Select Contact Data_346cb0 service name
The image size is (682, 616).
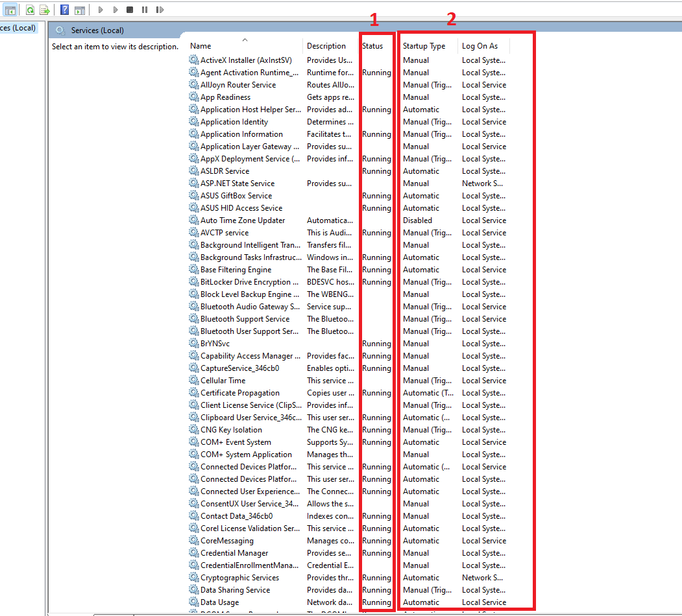click(237, 516)
